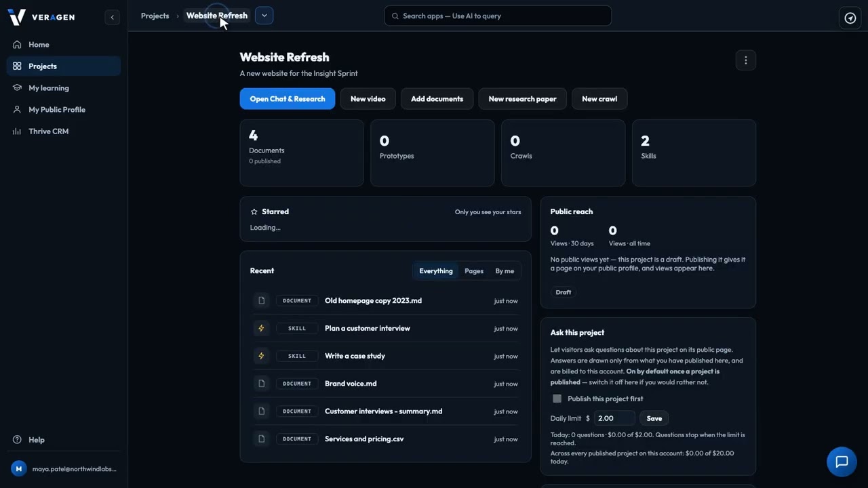Check the Publish this project first checkbox
Viewport: 868px width, 488px height.
(x=557, y=399)
